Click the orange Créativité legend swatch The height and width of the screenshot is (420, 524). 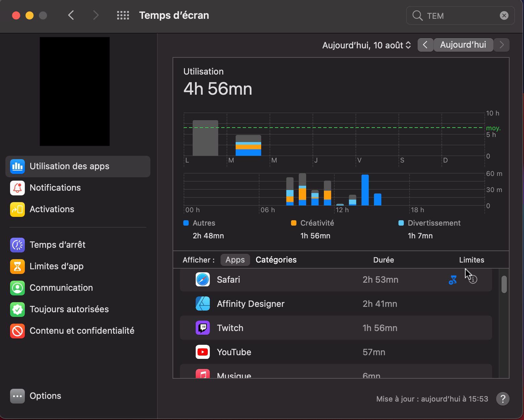click(294, 223)
